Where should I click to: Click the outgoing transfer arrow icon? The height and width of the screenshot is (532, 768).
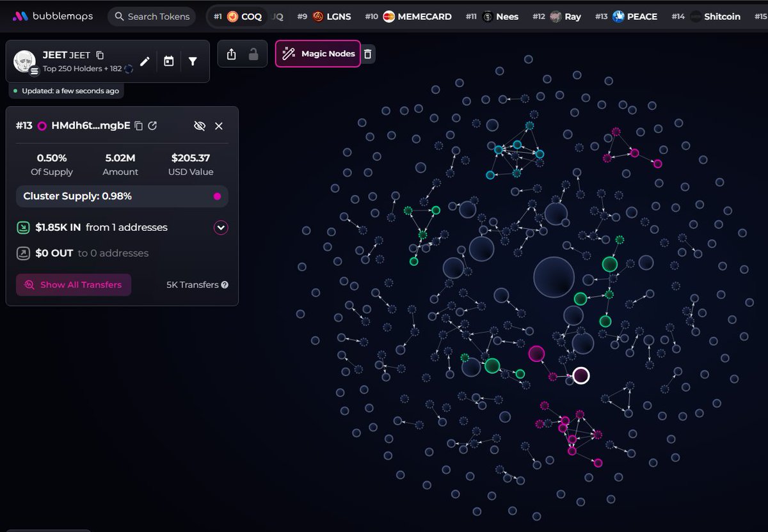coord(23,253)
